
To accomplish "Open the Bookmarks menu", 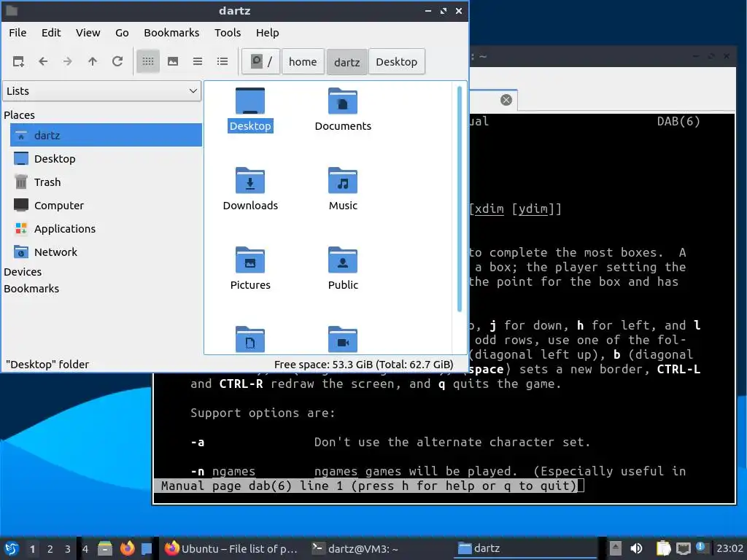I will tap(171, 33).
